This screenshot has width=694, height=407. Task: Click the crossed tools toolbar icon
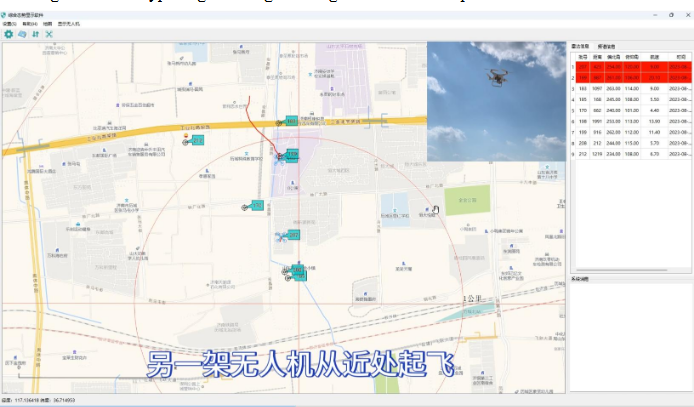coord(48,34)
